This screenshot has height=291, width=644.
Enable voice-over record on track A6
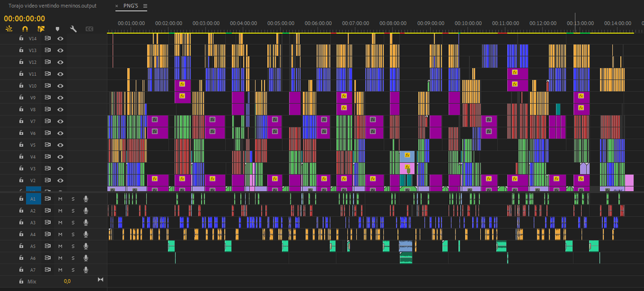tap(85, 258)
